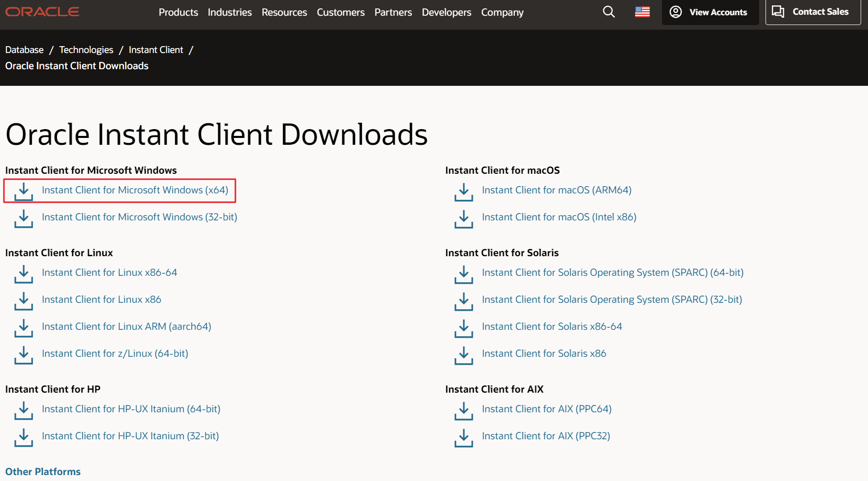Open the Industries menu
The height and width of the screenshot is (481, 868).
[x=230, y=12]
